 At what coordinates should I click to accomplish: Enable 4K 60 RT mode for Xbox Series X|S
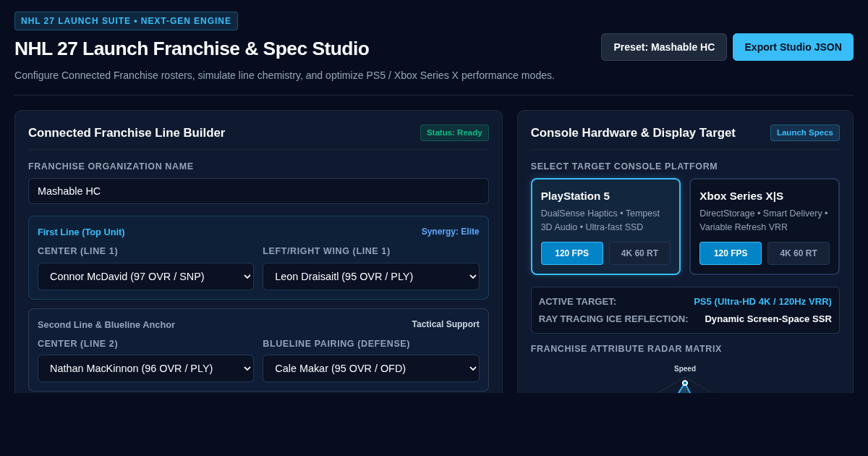pyautogui.click(x=799, y=253)
